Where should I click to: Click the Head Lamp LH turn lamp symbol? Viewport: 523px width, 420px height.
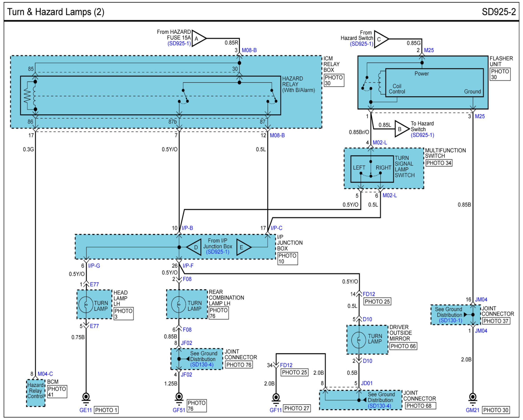click(86, 305)
